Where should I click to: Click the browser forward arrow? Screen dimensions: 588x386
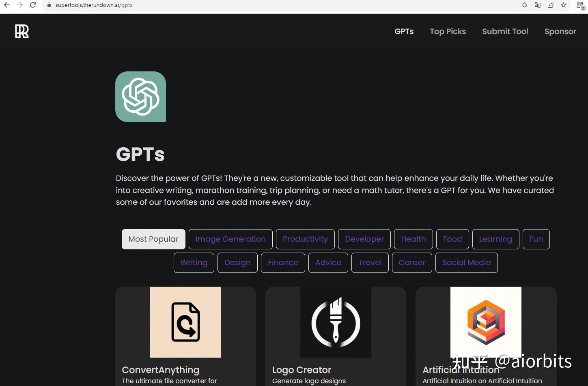tap(20, 5)
